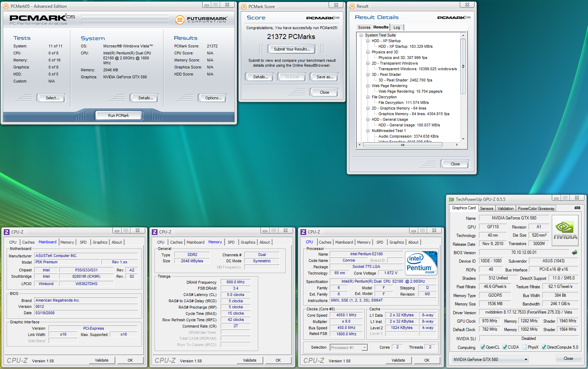This screenshot has width=588, height=369.
Task: Click the GPU-Z screenshot camera icon
Action: point(577,208)
